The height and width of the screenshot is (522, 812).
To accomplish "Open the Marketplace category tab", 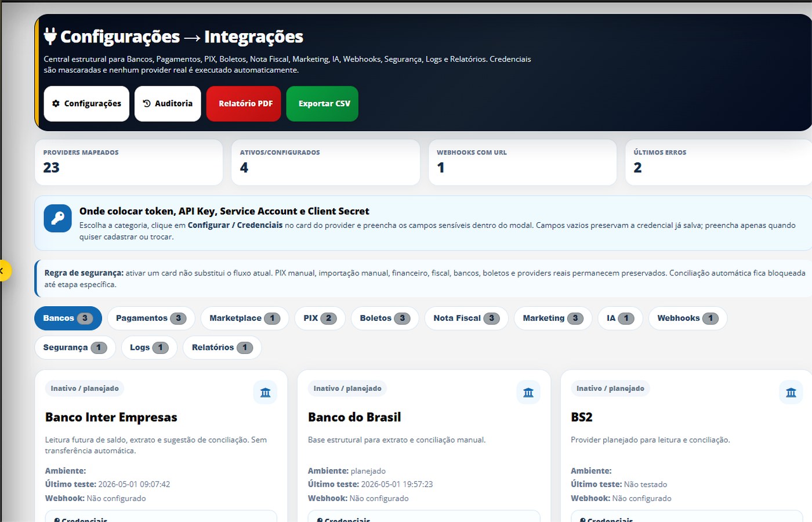I will pyautogui.click(x=245, y=318).
